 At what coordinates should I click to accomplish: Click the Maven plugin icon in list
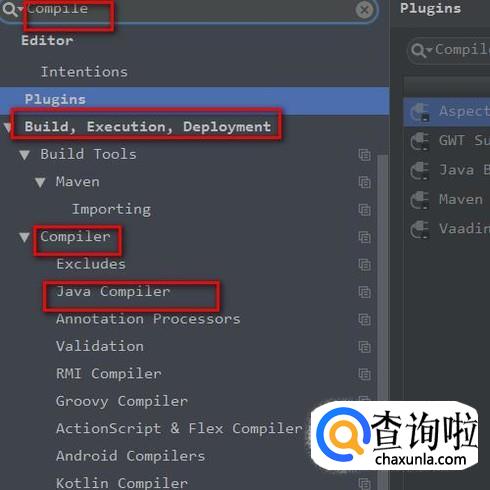pyautogui.click(x=419, y=200)
